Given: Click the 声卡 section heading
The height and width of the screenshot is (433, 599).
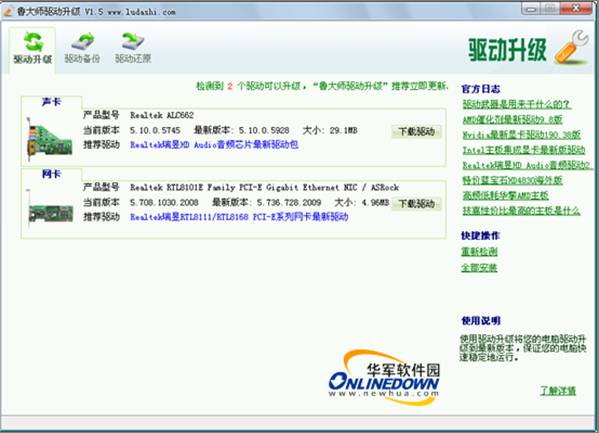Looking at the screenshot, I should pyautogui.click(x=51, y=102).
